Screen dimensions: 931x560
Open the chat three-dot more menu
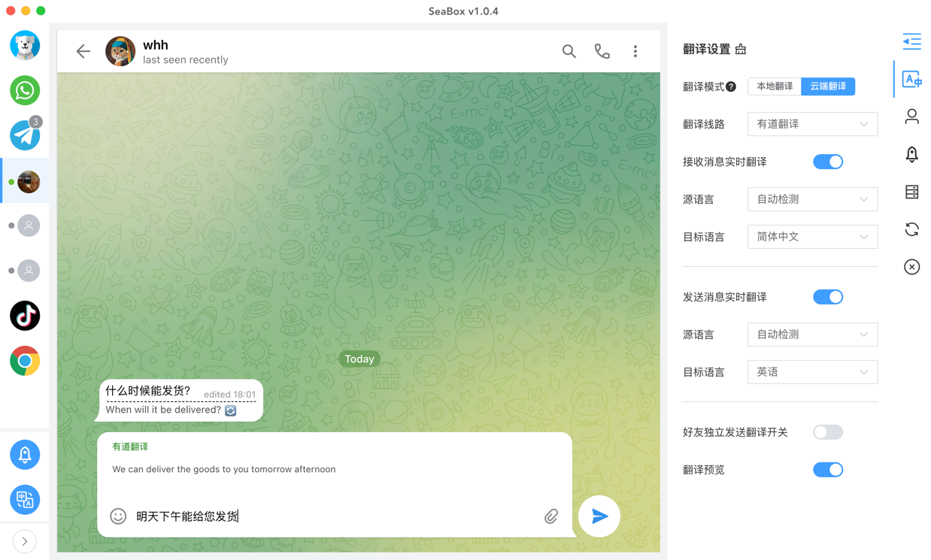point(635,51)
